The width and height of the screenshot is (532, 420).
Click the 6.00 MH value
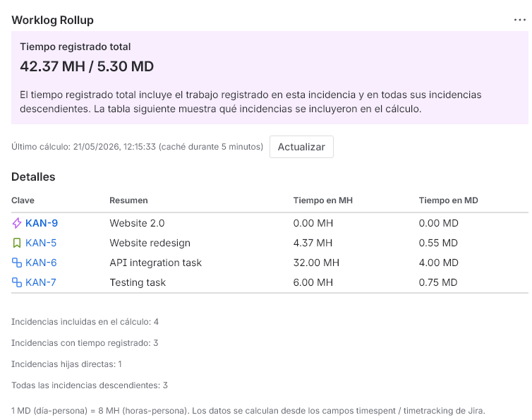tap(313, 282)
